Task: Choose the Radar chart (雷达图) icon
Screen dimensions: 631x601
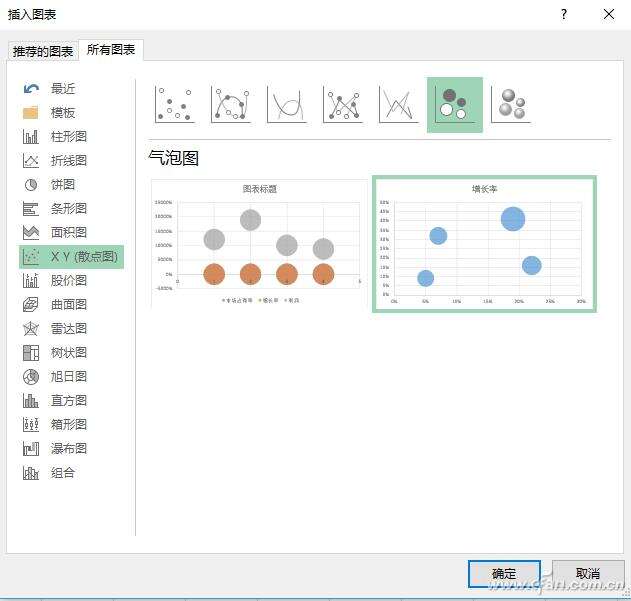Action: click(31, 328)
